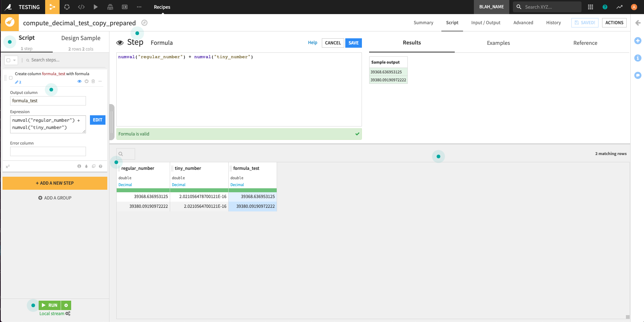
Task: Open discussions chat icon in right sidebar
Action: click(638, 76)
